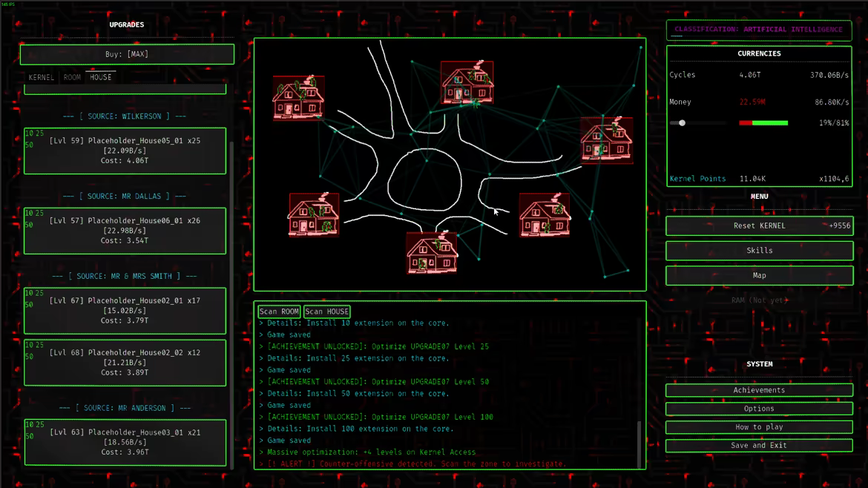Click the Money rate 86.80K/s
This screenshot has width=868, height=488.
tap(832, 102)
